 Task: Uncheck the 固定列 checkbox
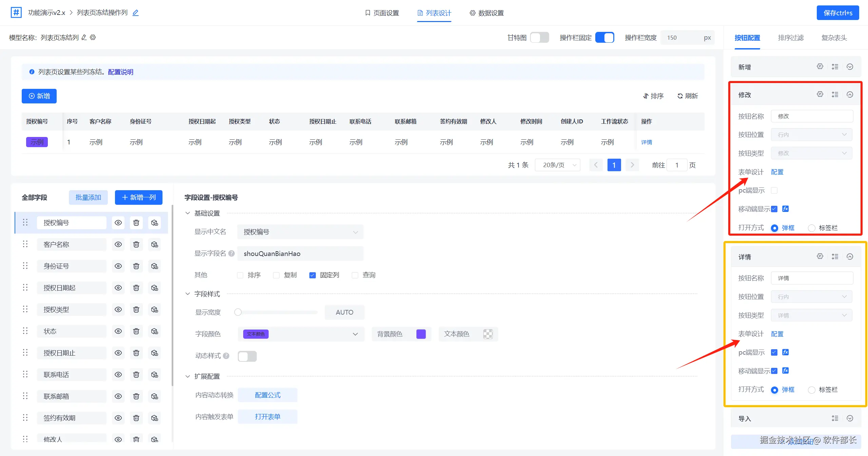click(312, 275)
